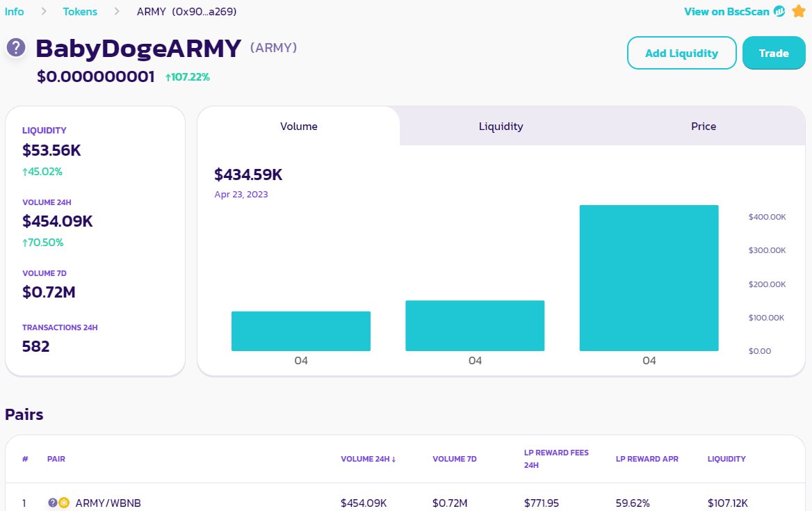Click the $454.09K Volume 24H stat value
Image resolution: width=812 pixels, height=511 pixels.
click(58, 221)
